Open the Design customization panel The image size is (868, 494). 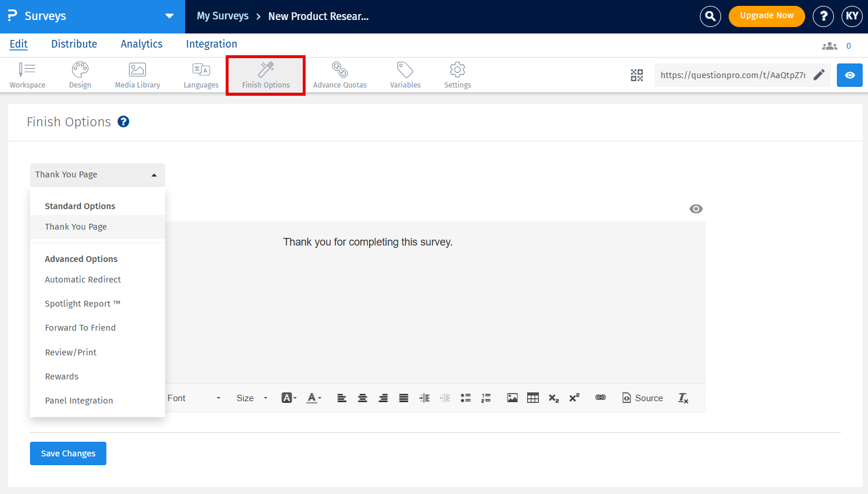click(80, 75)
